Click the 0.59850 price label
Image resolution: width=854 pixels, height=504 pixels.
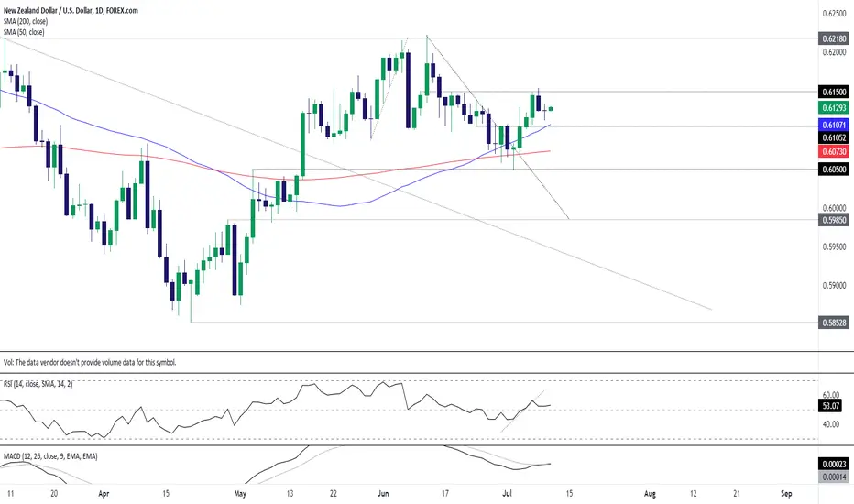pos(834,220)
